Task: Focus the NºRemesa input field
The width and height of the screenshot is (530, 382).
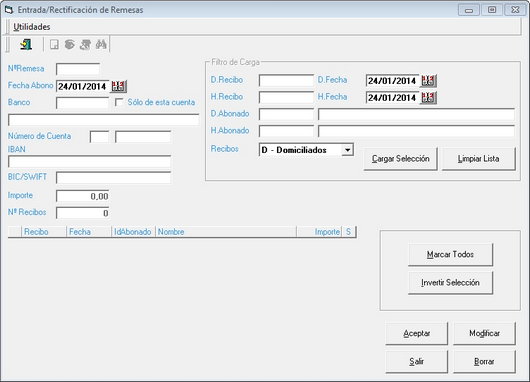Action: pos(78,69)
